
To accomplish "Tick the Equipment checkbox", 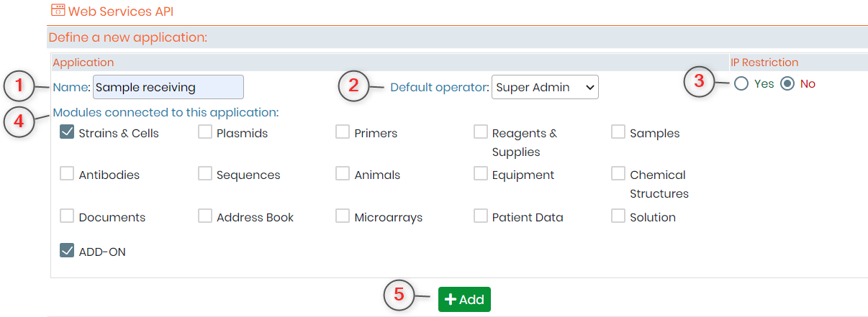I will 481,174.
